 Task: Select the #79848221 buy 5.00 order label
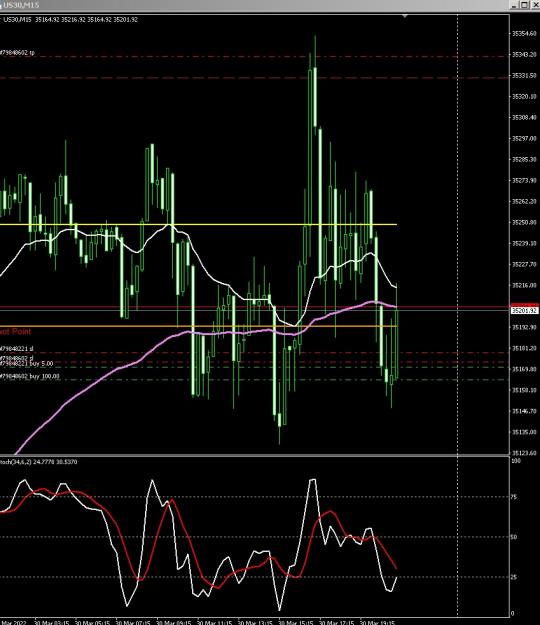(26, 364)
